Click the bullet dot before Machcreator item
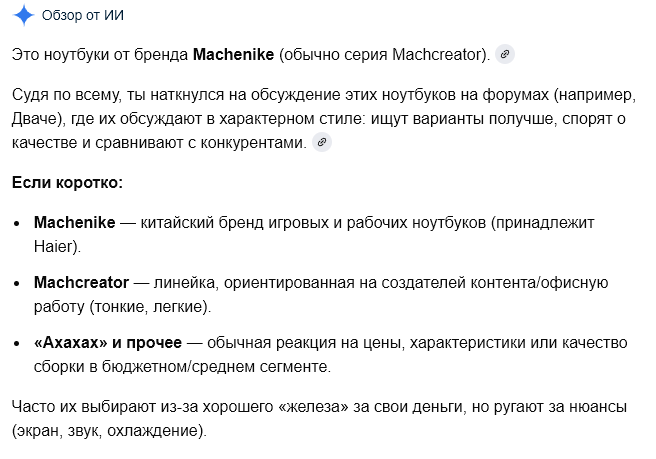Viewport: 656px width, 459px height. [17, 283]
